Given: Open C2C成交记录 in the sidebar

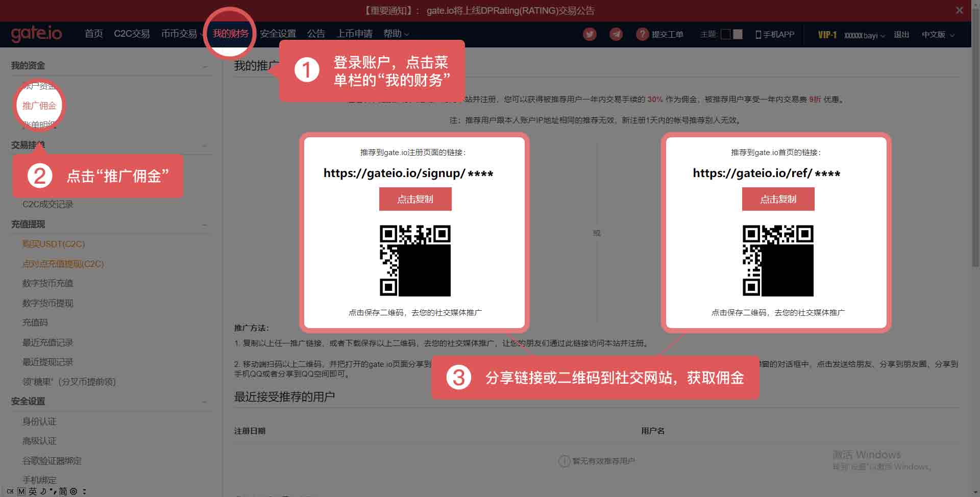Looking at the screenshot, I should tap(48, 204).
